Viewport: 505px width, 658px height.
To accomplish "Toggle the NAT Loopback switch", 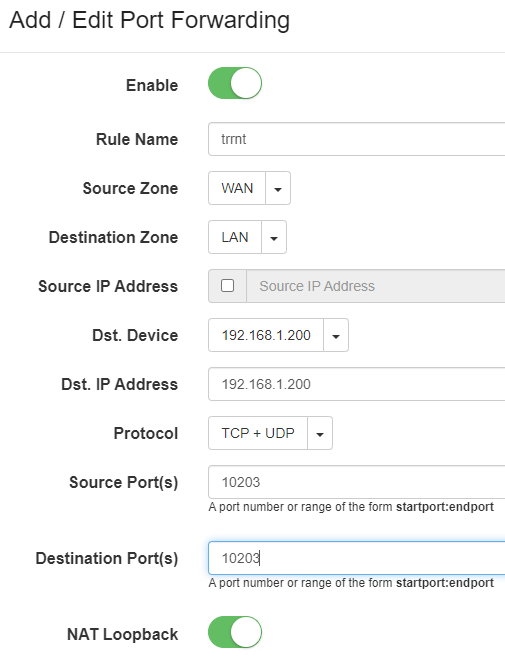I will tap(235, 632).
